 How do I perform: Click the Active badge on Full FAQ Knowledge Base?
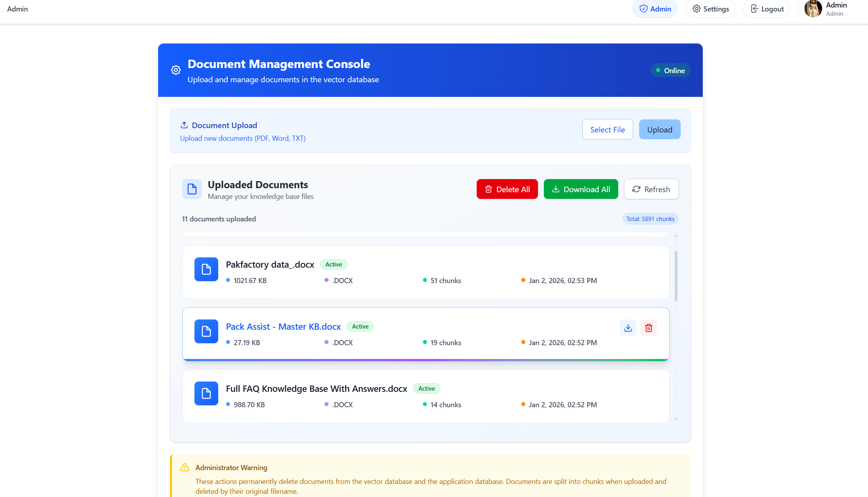[x=426, y=388]
